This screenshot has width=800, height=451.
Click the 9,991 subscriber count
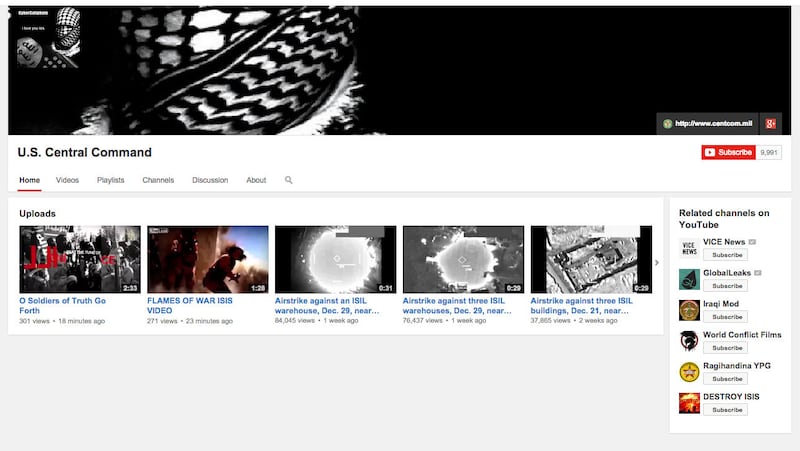(769, 153)
